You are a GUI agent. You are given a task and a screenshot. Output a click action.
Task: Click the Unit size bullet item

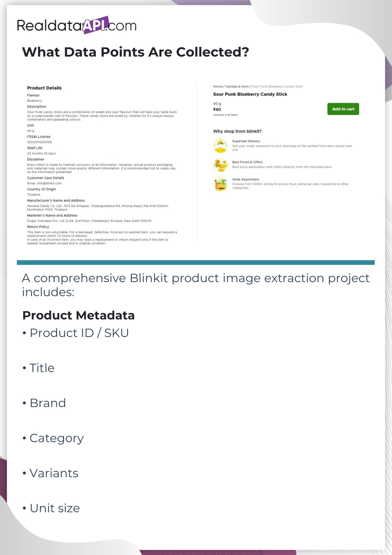[54, 508]
